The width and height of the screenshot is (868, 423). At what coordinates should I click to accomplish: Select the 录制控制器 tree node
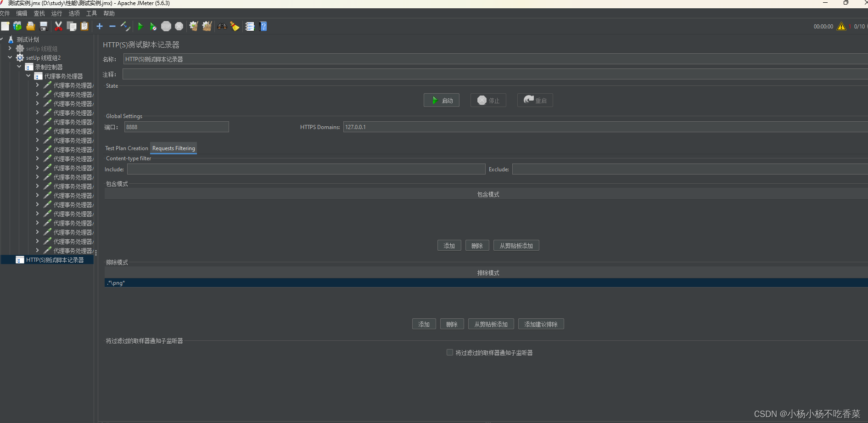click(49, 67)
